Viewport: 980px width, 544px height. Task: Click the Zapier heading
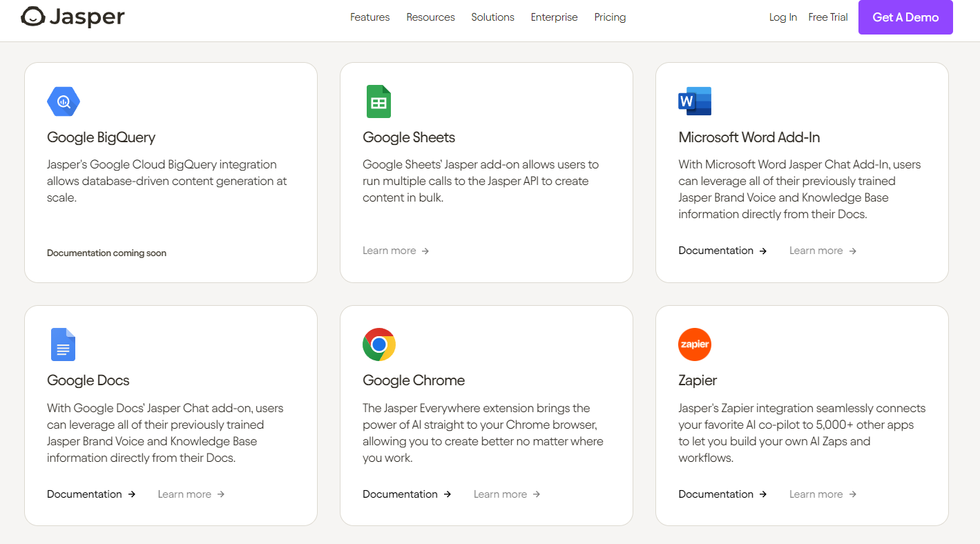pos(698,380)
